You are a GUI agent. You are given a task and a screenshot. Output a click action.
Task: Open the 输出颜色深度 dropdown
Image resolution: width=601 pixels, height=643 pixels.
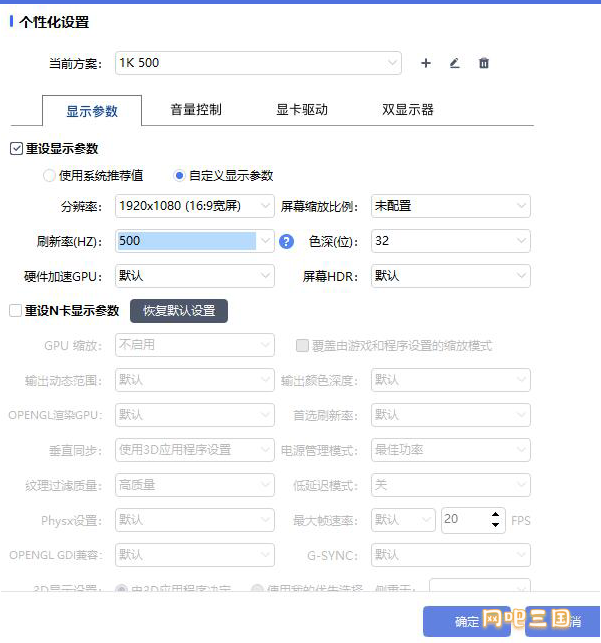point(451,380)
